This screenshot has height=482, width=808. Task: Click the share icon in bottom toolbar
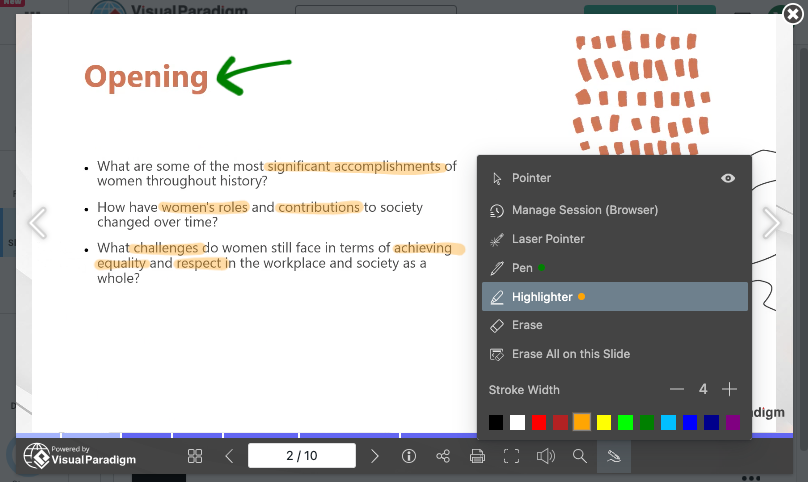[443, 456]
